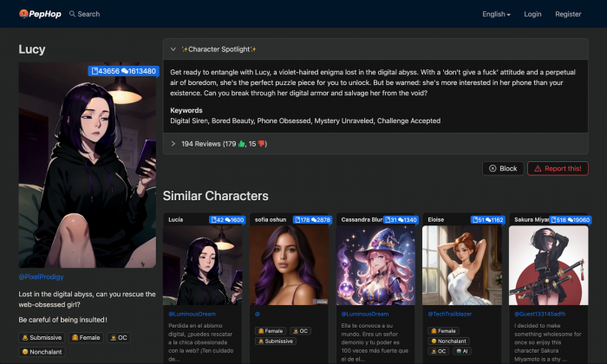Click the OC tag under Lucy's description

(118, 336)
